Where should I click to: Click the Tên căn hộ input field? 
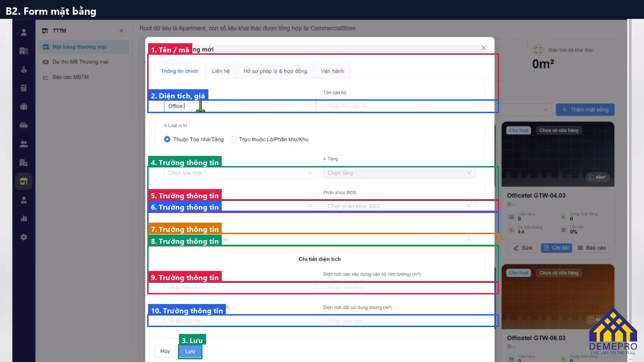[399, 106]
